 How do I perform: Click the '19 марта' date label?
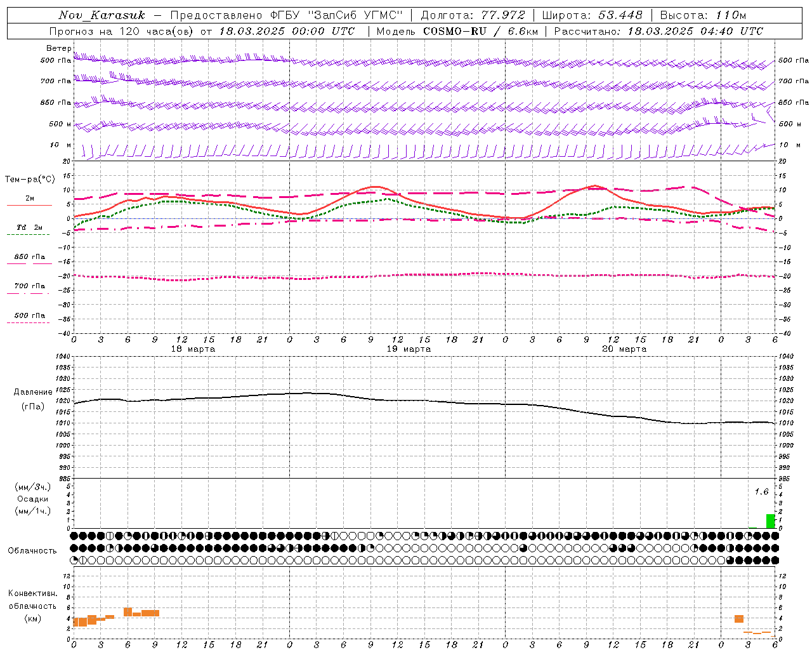(x=409, y=349)
